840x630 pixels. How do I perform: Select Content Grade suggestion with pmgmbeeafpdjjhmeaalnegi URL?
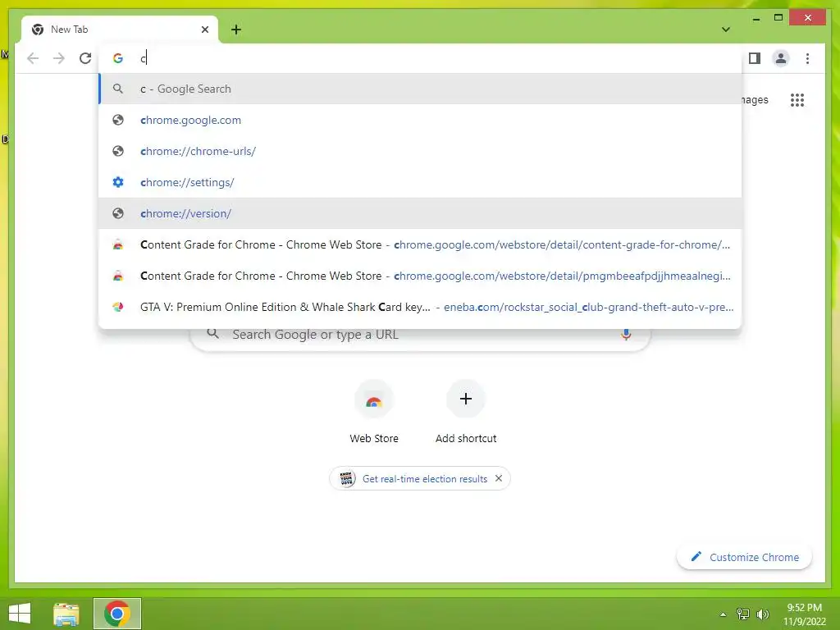421,276
